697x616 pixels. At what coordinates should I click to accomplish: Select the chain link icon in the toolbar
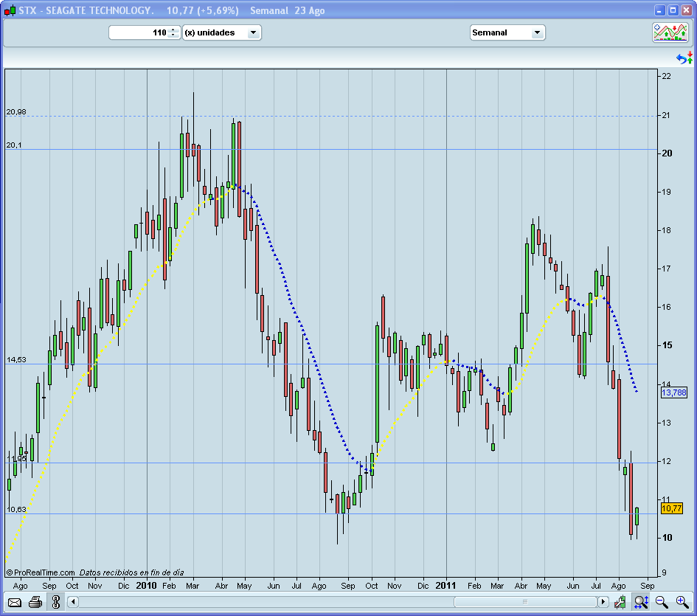click(55, 601)
